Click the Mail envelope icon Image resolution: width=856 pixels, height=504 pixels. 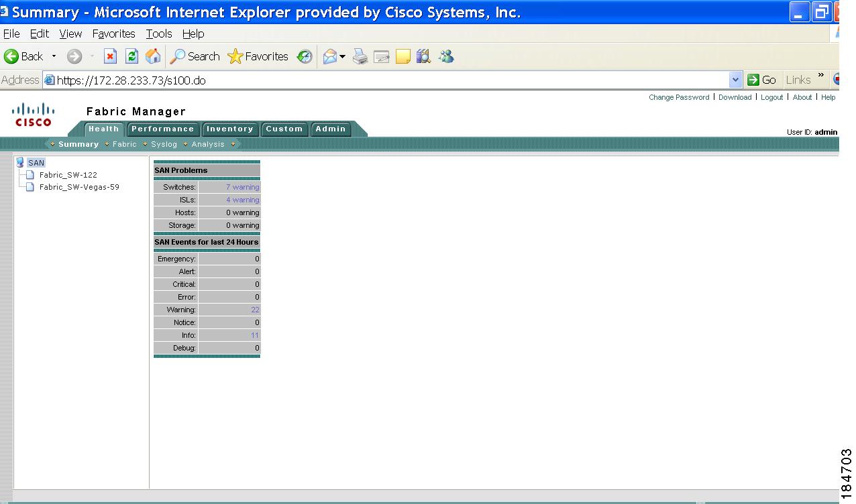(329, 57)
